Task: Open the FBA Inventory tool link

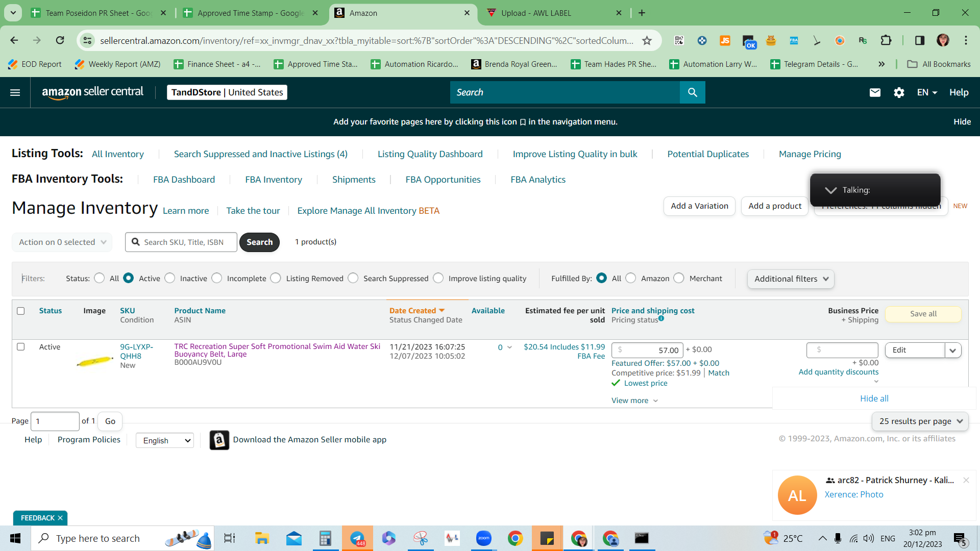Action: tap(274, 180)
